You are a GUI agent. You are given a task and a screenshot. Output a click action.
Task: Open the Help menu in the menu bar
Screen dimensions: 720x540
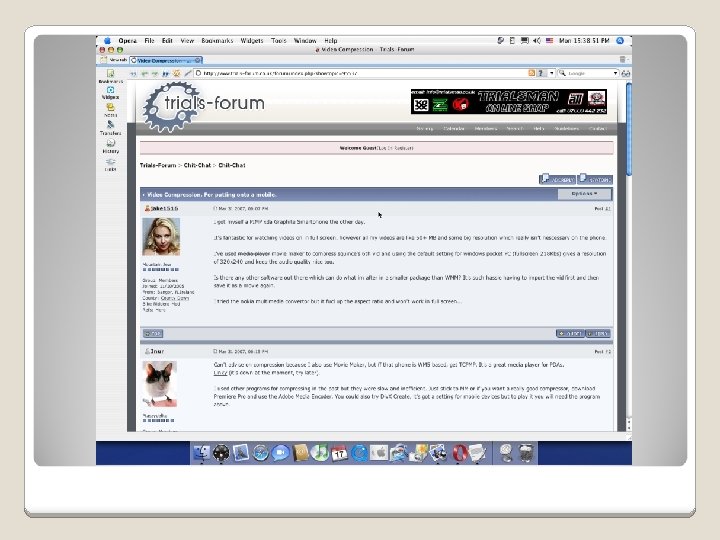331,40
